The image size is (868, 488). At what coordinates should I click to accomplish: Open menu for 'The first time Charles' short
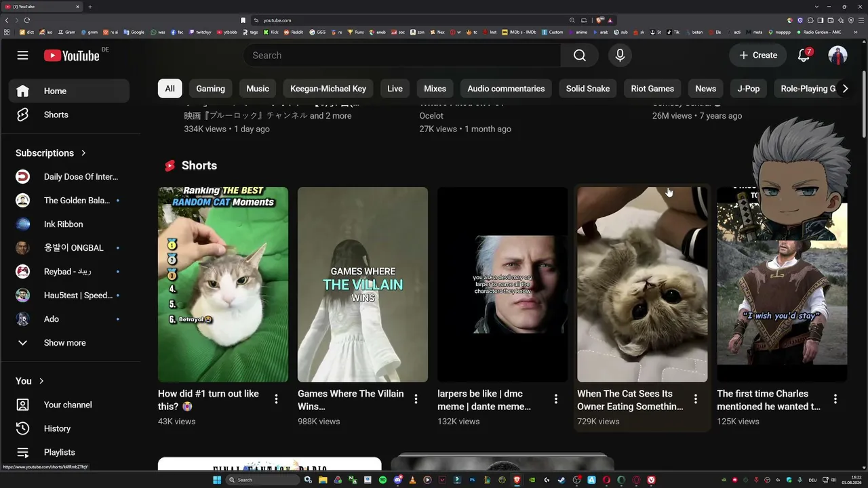point(835,399)
